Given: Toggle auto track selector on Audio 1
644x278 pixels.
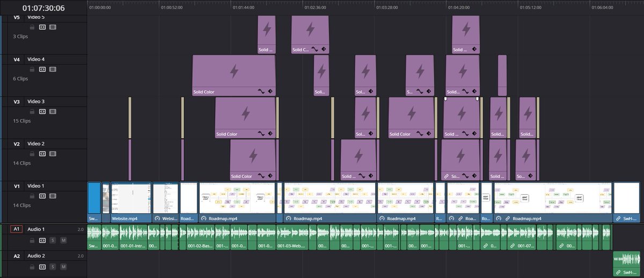Looking at the screenshot, I should 42,240.
